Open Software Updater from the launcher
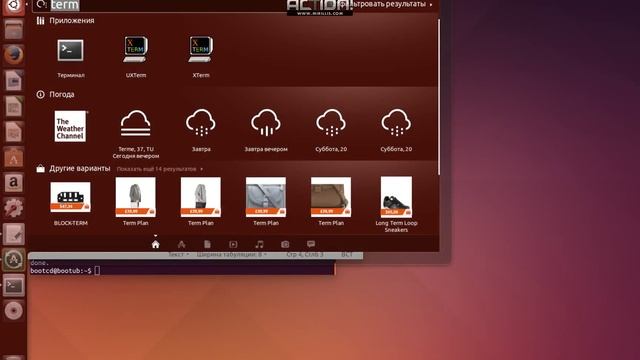Screen dimensions: 640x360 coord(13,260)
